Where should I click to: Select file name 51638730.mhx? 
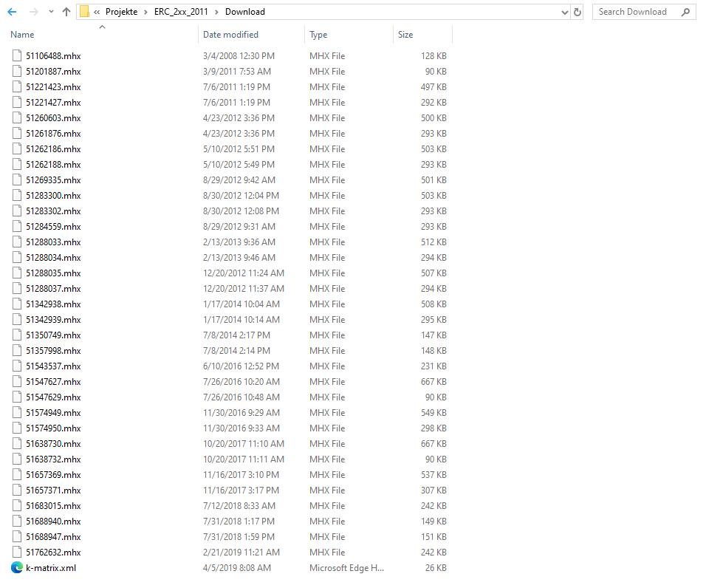tap(53, 444)
